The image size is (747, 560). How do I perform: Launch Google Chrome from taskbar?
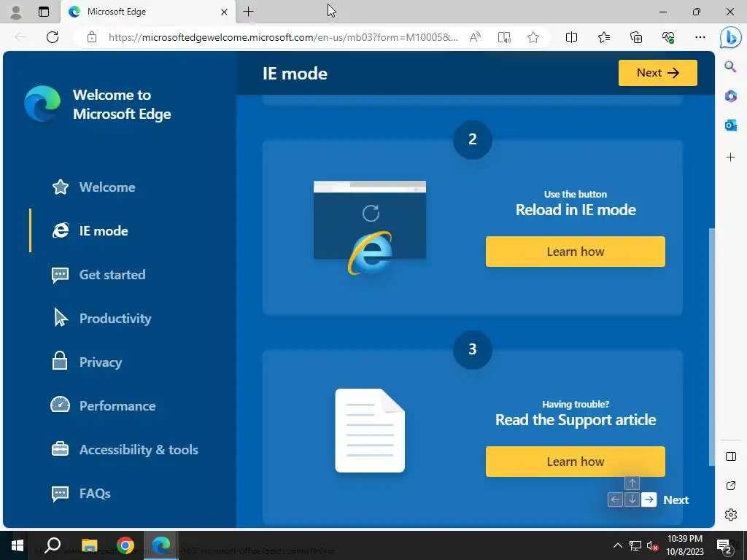[x=125, y=545]
